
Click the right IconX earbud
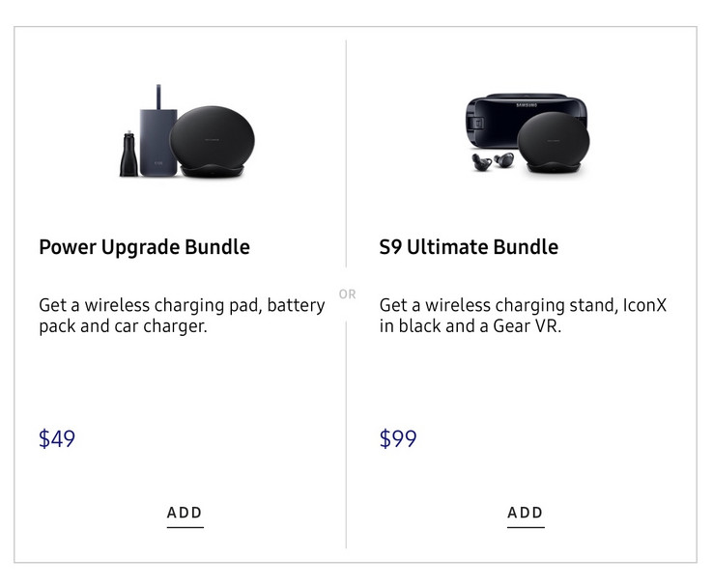tap(503, 160)
